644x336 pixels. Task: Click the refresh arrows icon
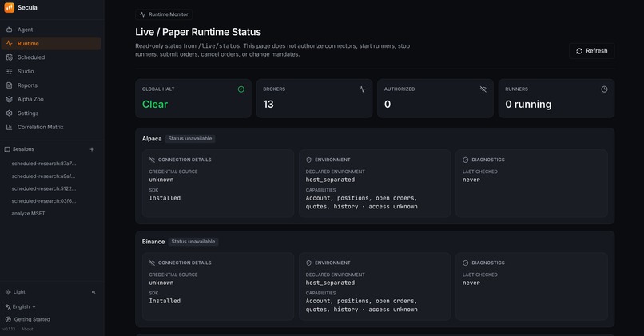point(579,51)
